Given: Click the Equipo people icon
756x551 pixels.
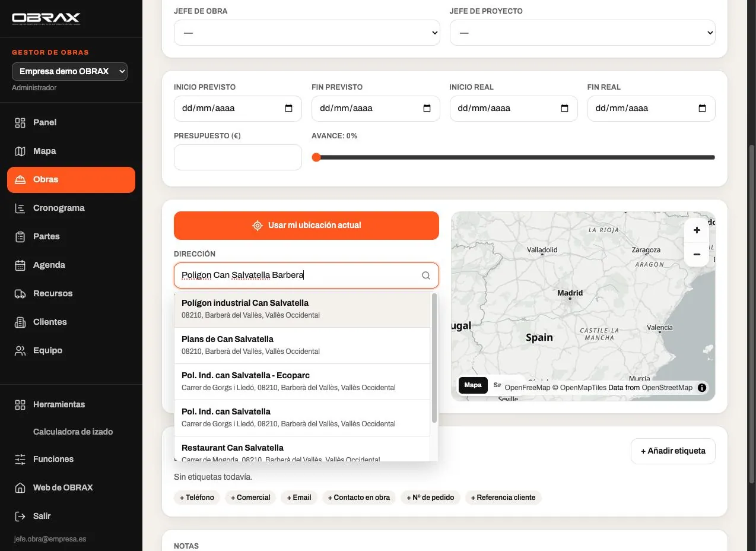Looking at the screenshot, I should click(x=20, y=350).
